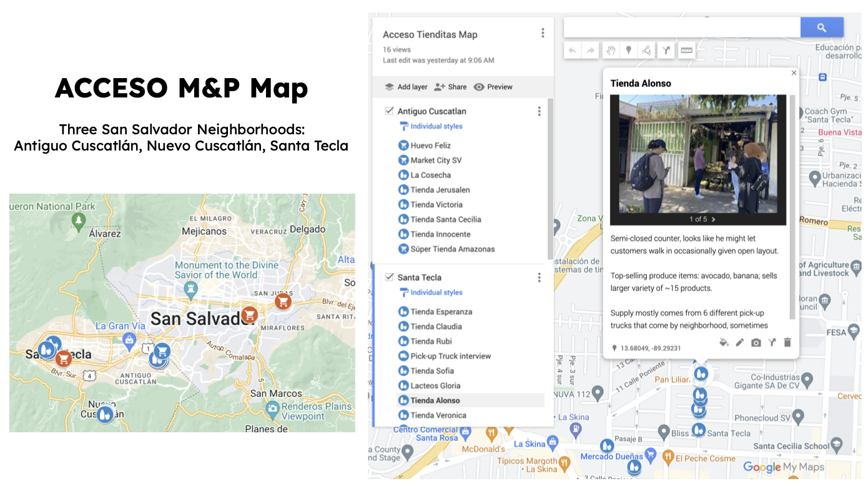Click Add layer

(406, 87)
